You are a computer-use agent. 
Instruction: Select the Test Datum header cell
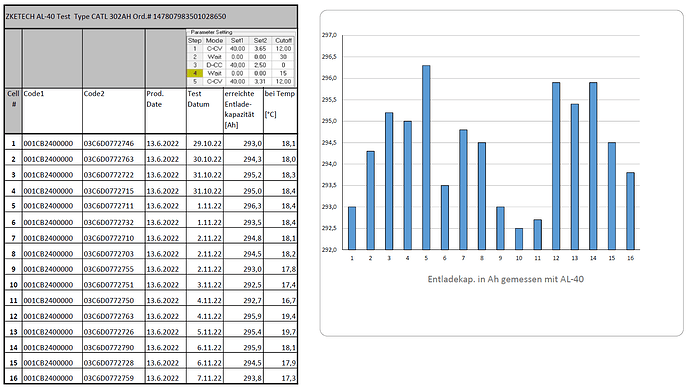pos(205,111)
